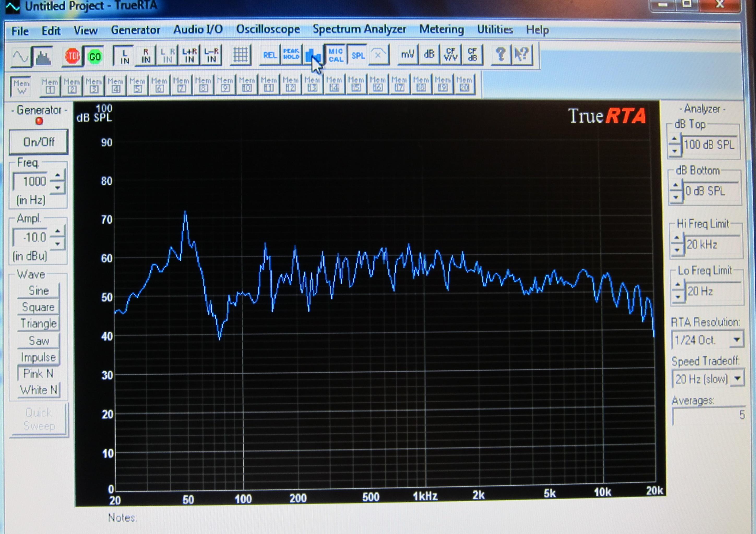Open the Metering menu
Screen dimensions: 756x534
[x=441, y=29]
